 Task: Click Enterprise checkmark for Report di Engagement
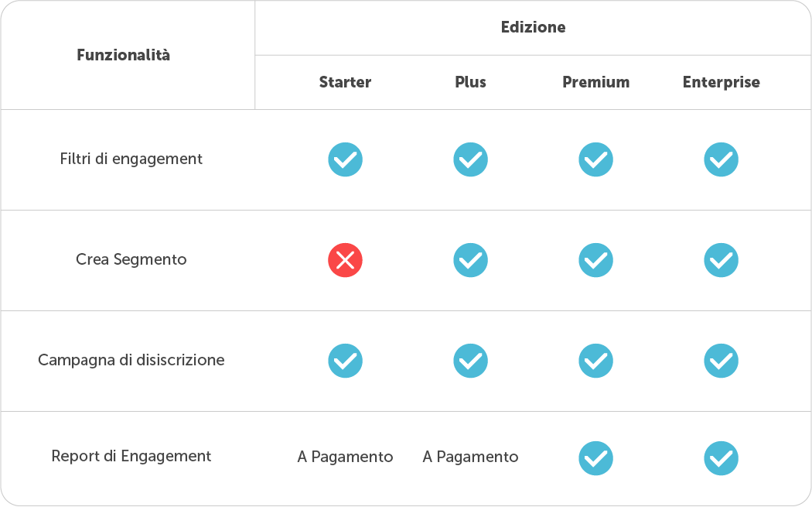point(721,458)
